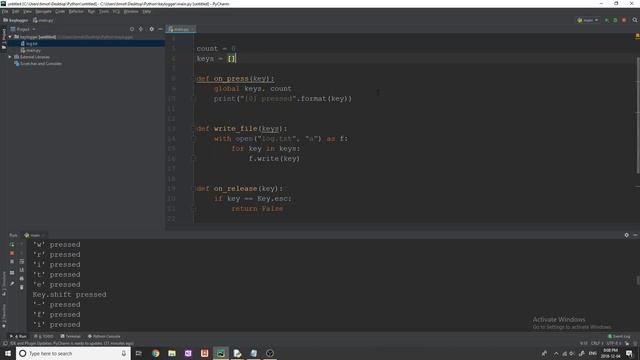Click the Project panel settings gear

click(x=151, y=29)
